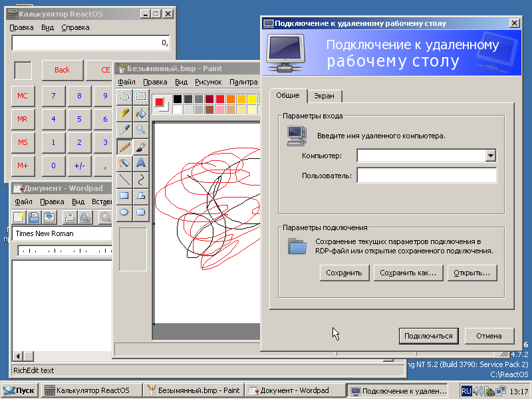532x399 pixels.
Task: Switch to the Общие tab
Action: (x=288, y=95)
